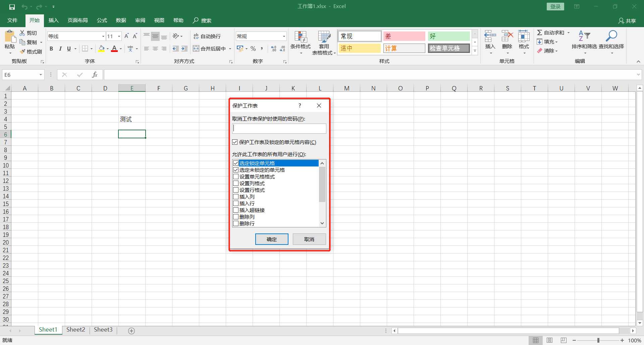Click the 共享 share button
Viewport: 644px width, 345px height.
pyautogui.click(x=627, y=21)
